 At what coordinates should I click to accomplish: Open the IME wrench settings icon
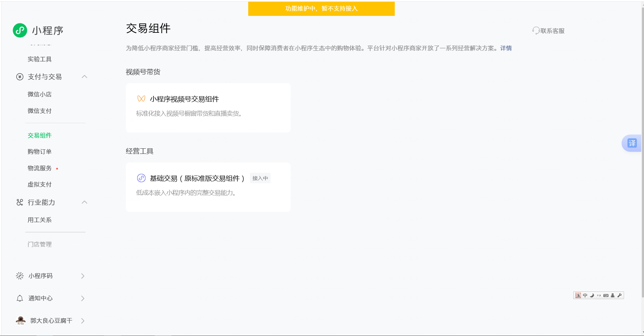point(620,295)
